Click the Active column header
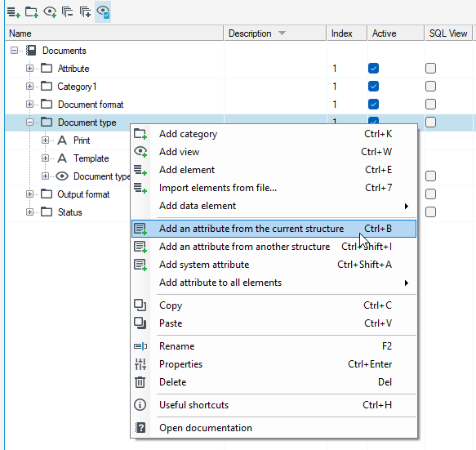 click(x=396, y=33)
